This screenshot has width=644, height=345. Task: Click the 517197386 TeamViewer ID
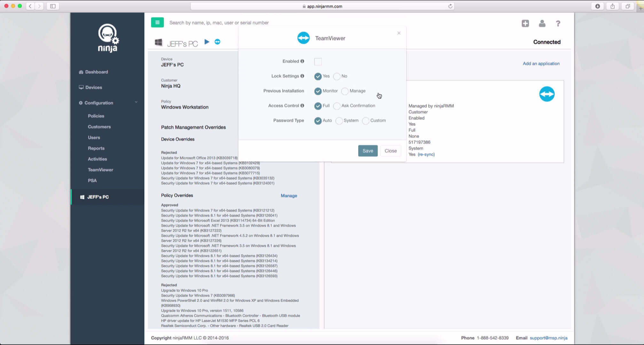419,142
